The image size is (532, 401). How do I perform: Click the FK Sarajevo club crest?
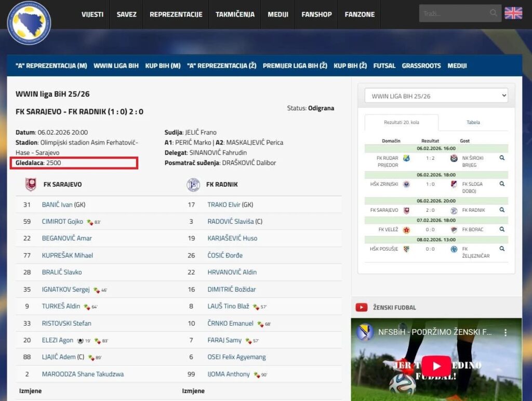pyautogui.click(x=31, y=185)
